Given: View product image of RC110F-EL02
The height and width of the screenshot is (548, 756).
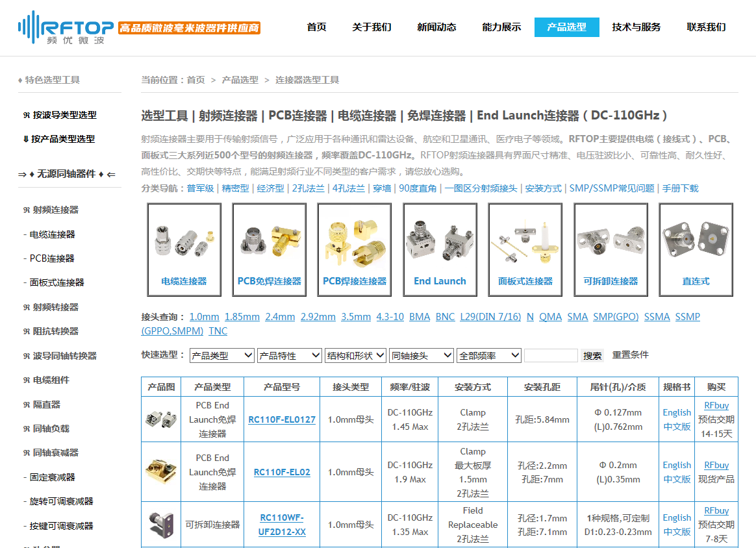Looking at the screenshot, I should click(x=161, y=472).
